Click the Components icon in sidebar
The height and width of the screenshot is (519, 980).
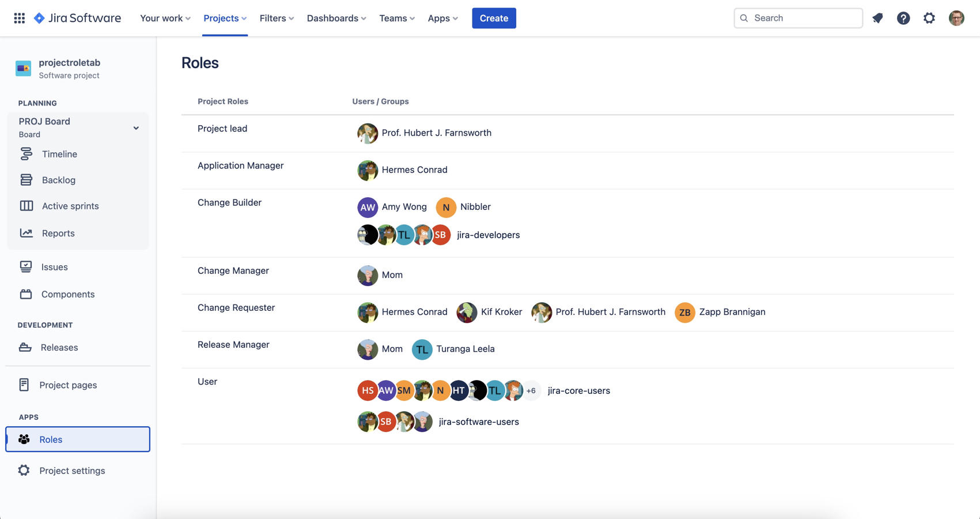[x=26, y=294]
